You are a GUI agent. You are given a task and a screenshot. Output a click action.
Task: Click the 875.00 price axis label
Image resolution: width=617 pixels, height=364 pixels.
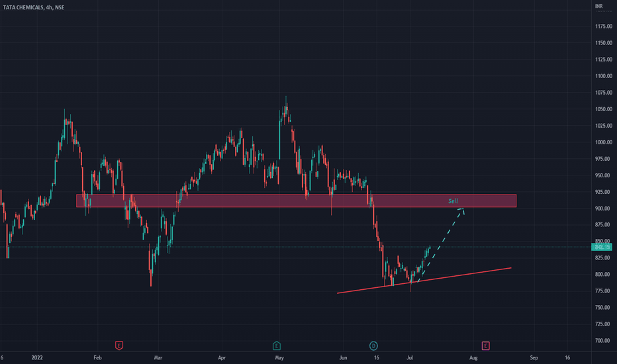pos(604,225)
